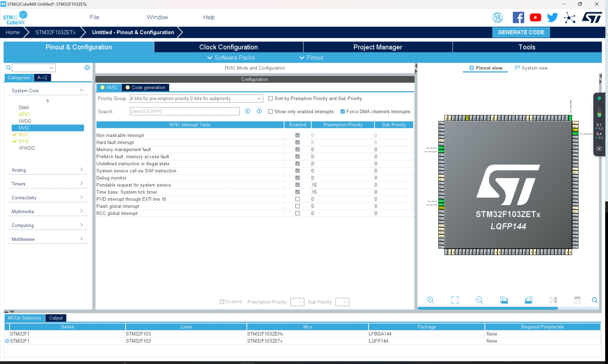Select RCC in System Core list

23,134
